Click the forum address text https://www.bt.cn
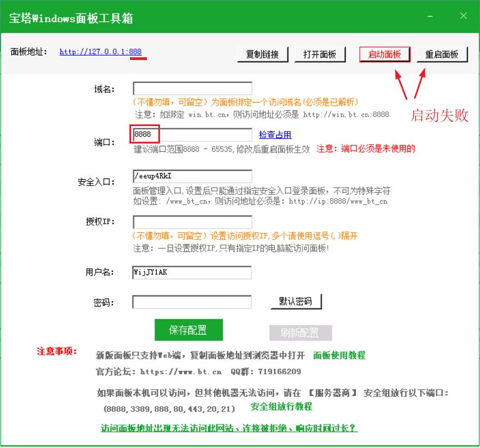This screenshot has width=480, height=448. [181, 372]
